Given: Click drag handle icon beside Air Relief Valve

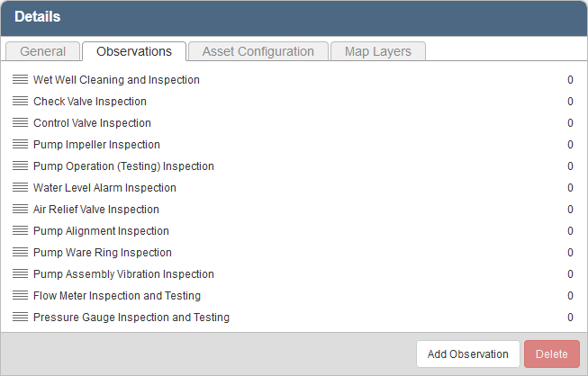Looking at the screenshot, I should tap(20, 210).
